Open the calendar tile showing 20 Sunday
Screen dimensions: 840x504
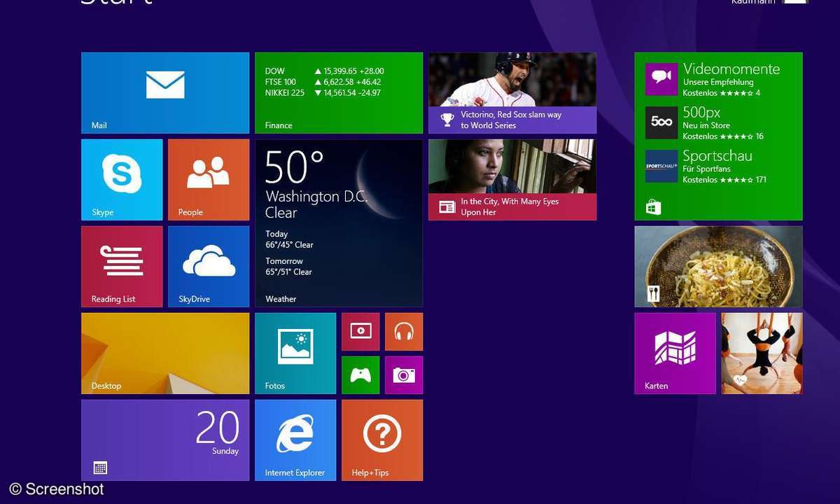click(165, 440)
